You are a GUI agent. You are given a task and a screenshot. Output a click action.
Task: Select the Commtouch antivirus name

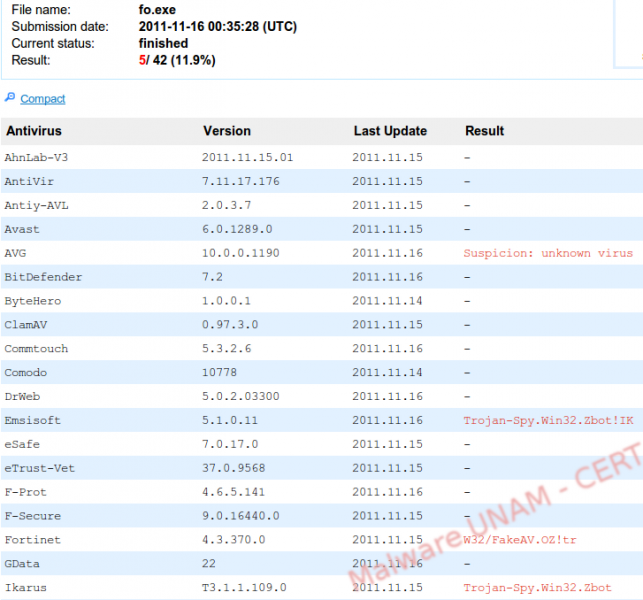[36, 349]
